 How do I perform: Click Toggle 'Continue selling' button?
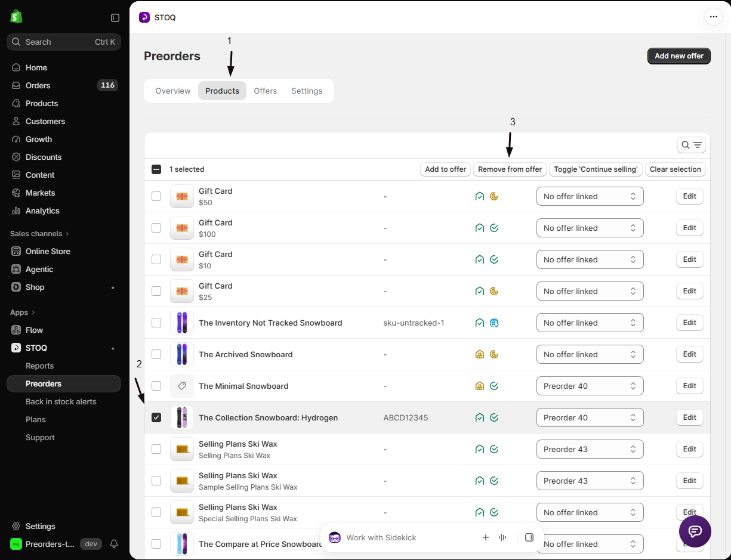point(596,169)
